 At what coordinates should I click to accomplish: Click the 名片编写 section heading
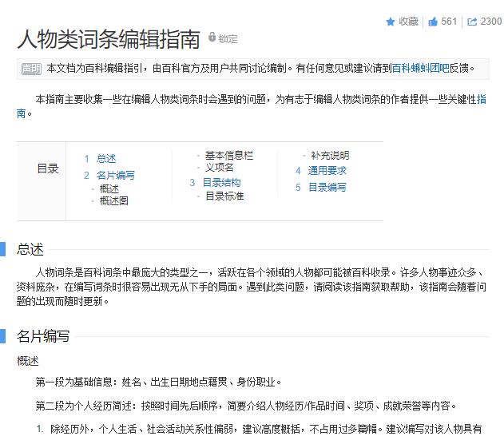(43, 336)
